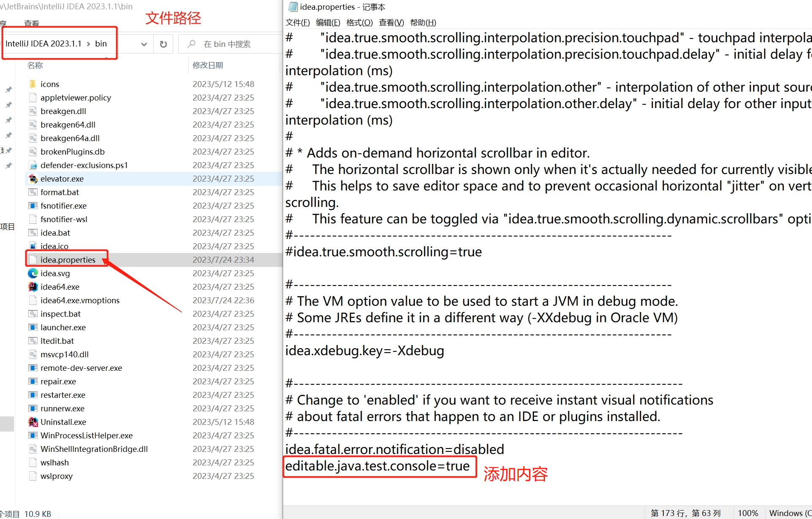Click the defender-exclusions.ps1 script icon
Image resolution: width=812 pixels, height=519 pixels.
(x=33, y=165)
